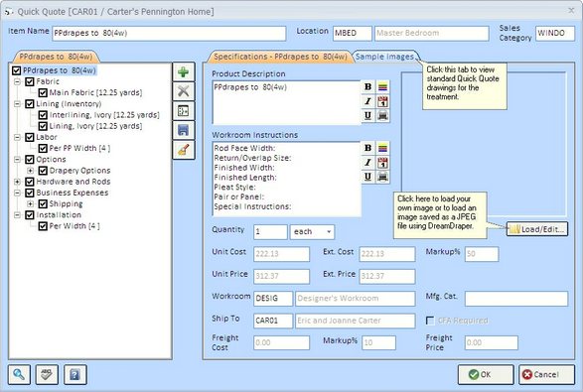Expand the Hardware and Rods node
This screenshot has height=392, width=583.
pyautogui.click(x=17, y=182)
